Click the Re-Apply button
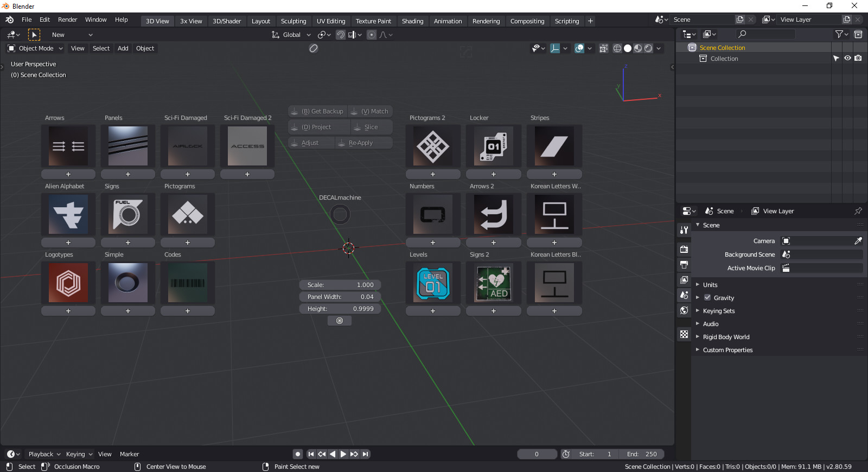The height and width of the screenshot is (472, 868). point(363,143)
